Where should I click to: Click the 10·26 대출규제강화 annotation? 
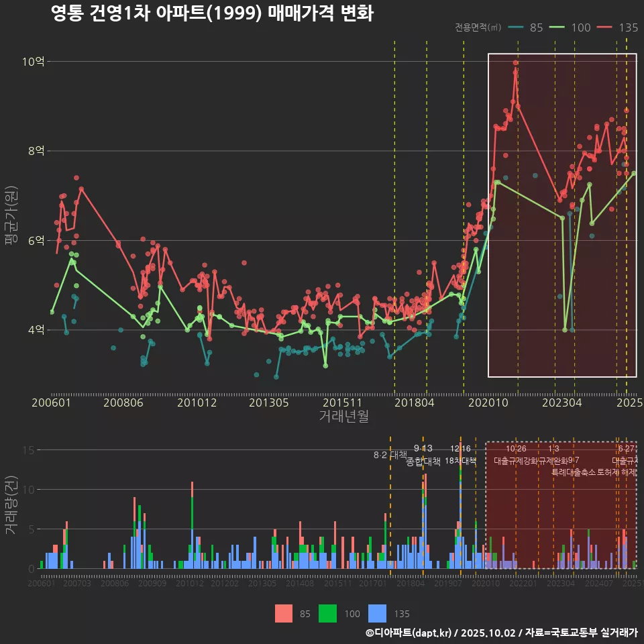516,455
